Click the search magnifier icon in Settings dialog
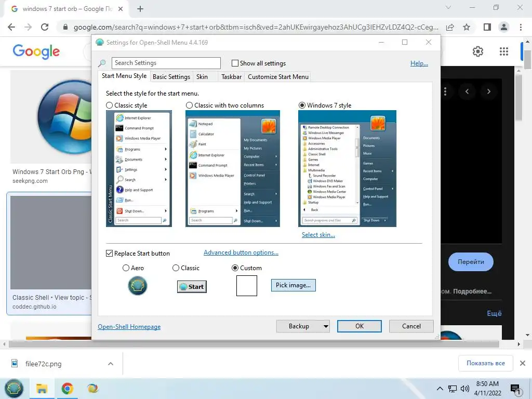 tap(102, 63)
